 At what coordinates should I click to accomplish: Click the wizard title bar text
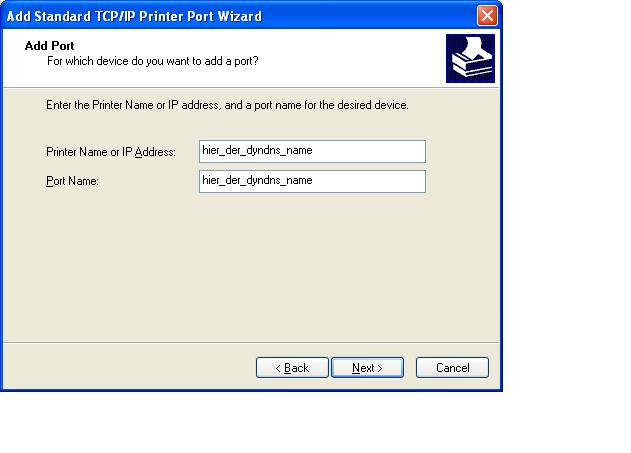click(x=135, y=16)
